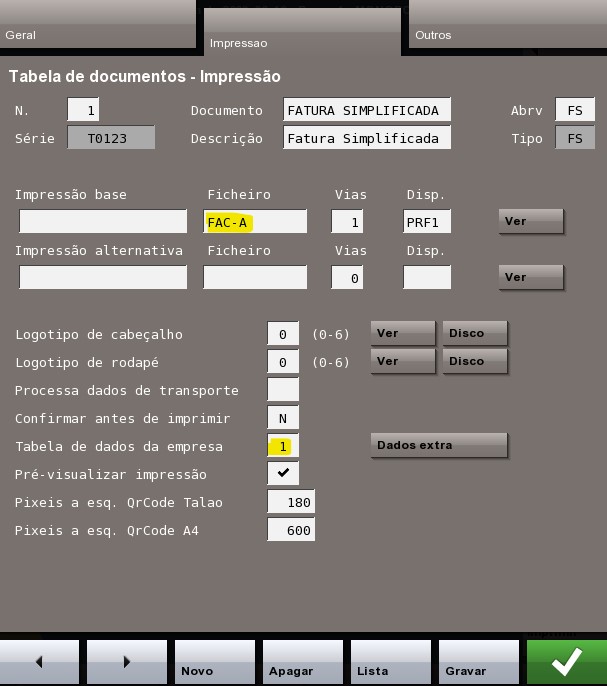Screen dimensions: 607x686
Task: Save with the Gravar button
Action: click(478, 661)
